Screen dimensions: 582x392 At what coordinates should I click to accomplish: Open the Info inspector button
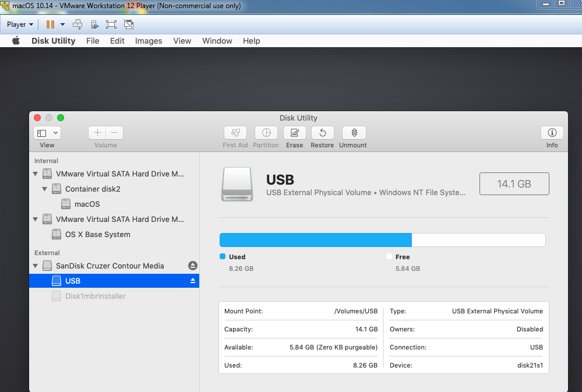[552, 133]
